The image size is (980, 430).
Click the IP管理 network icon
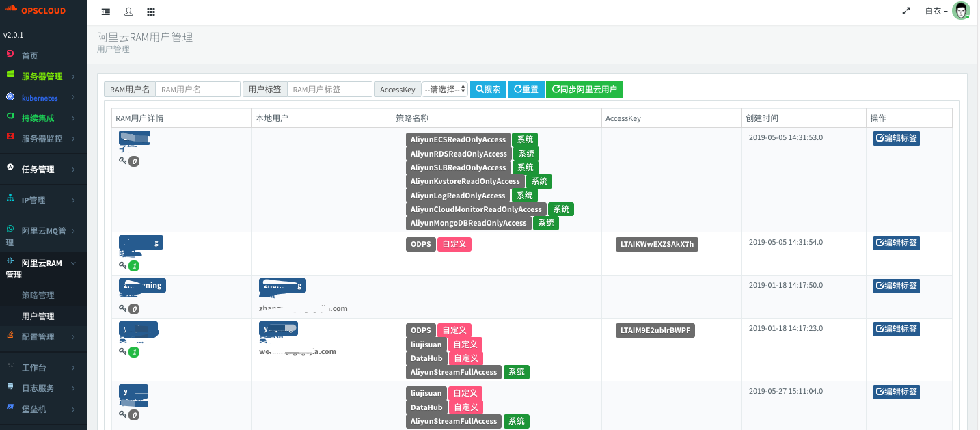[10, 199]
